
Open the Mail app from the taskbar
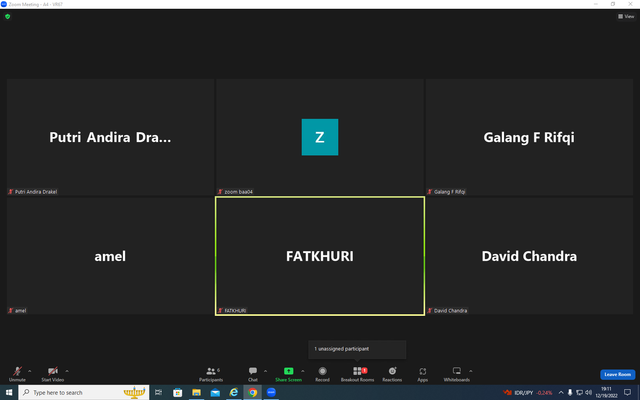click(x=215, y=393)
